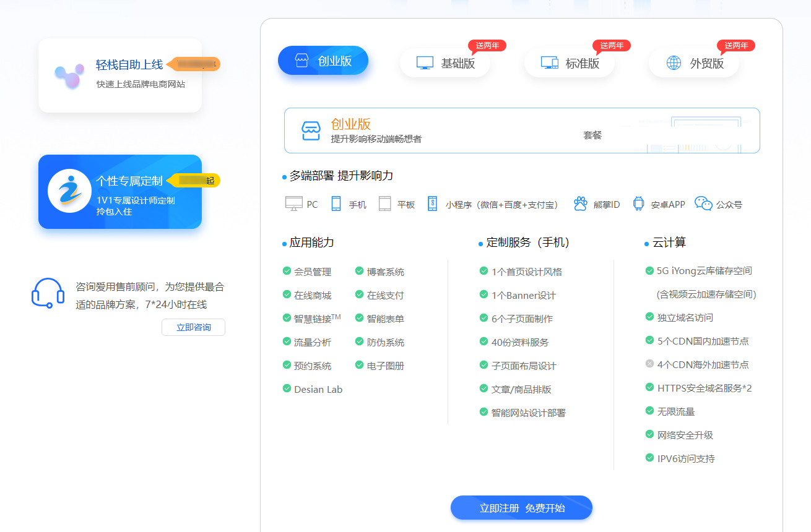The width and height of the screenshot is (811, 532).
Task: Click the round logo in 个性专属定制 card
Action: [70, 191]
